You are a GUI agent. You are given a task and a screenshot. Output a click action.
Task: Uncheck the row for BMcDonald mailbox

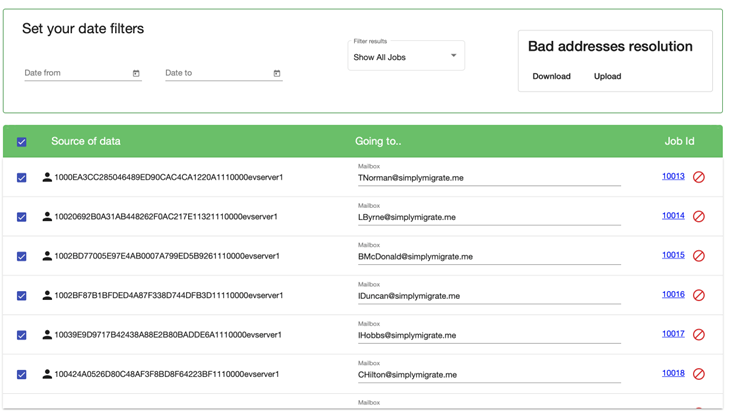22,256
